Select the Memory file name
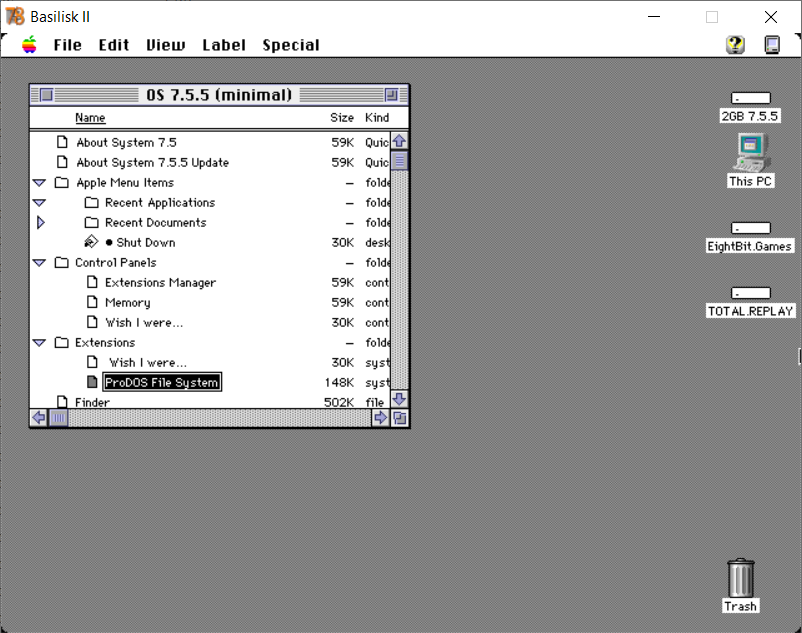 click(x=127, y=303)
